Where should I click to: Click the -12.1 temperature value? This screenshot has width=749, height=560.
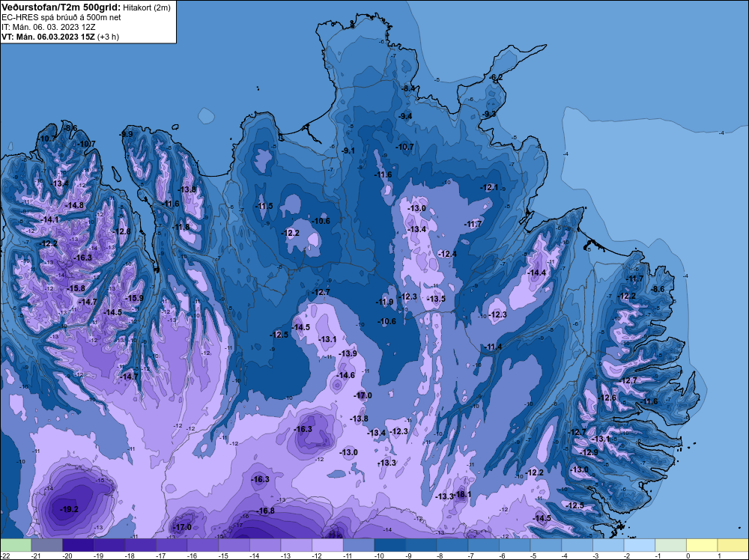489,188
